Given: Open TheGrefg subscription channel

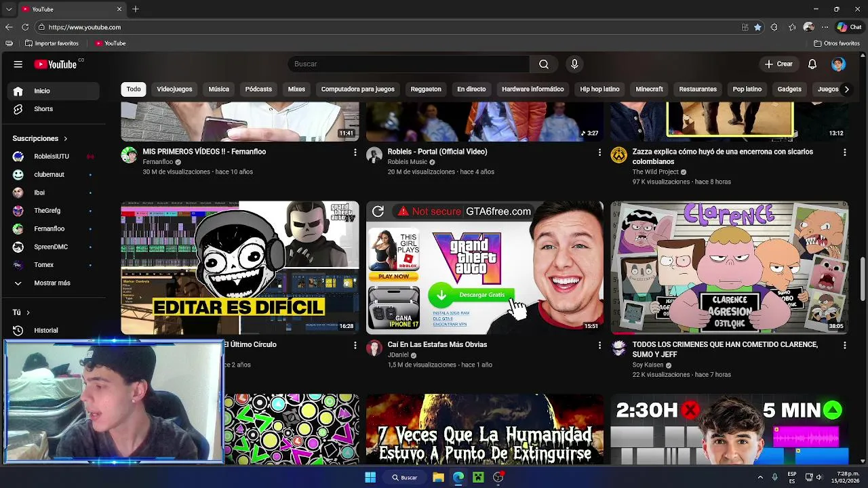Looking at the screenshot, I should [x=53, y=211].
